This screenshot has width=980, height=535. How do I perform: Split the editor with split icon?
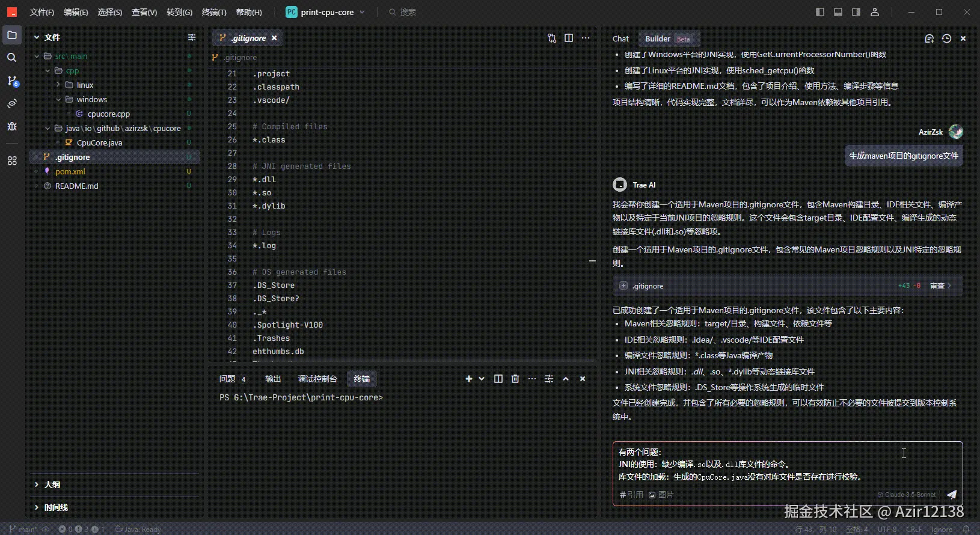pos(569,38)
